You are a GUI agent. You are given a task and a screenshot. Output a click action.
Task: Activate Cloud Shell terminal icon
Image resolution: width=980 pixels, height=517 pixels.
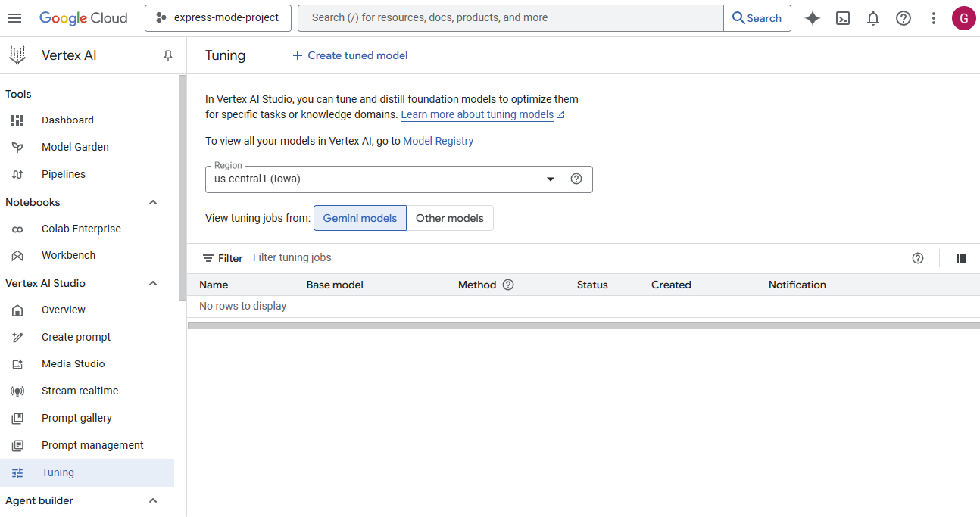click(843, 18)
